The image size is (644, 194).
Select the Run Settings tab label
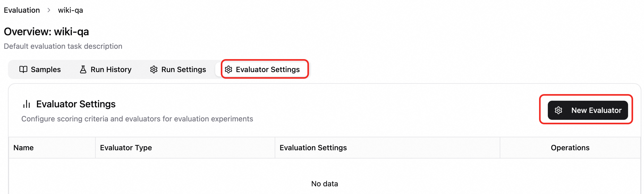coord(184,69)
